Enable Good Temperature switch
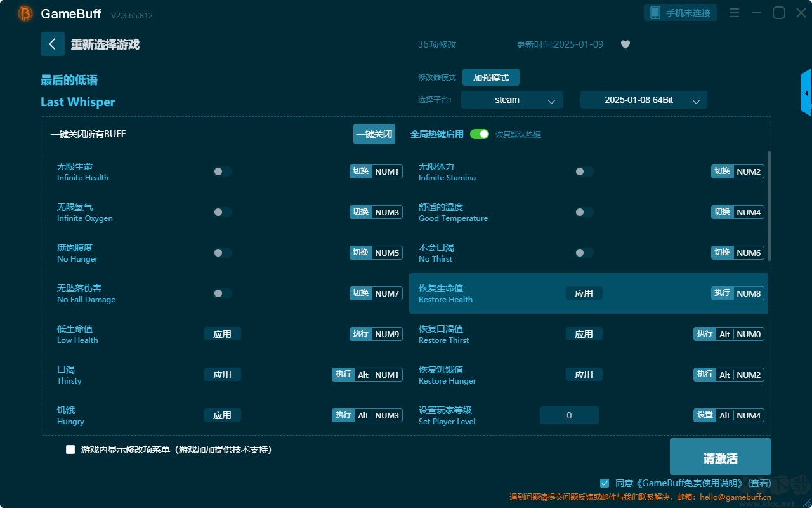This screenshot has height=508, width=812. [x=584, y=212]
